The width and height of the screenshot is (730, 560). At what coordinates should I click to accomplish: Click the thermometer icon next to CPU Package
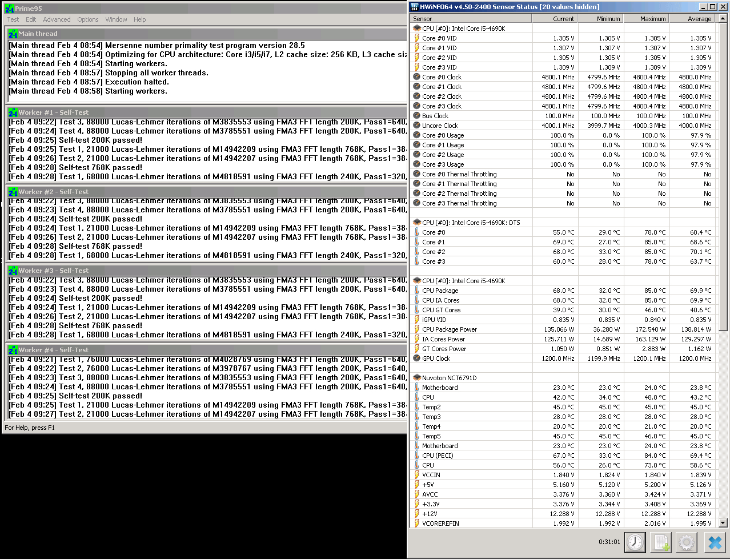pos(417,291)
